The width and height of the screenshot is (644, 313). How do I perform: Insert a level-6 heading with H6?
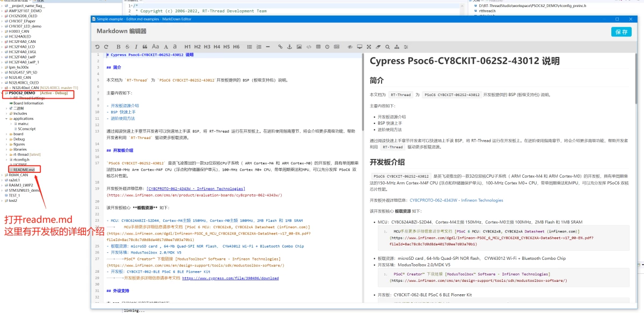pyautogui.click(x=236, y=47)
